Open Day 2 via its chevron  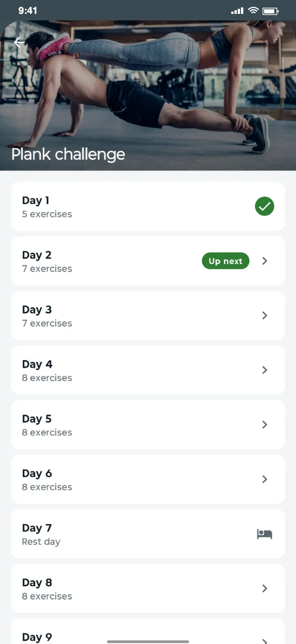(x=265, y=261)
